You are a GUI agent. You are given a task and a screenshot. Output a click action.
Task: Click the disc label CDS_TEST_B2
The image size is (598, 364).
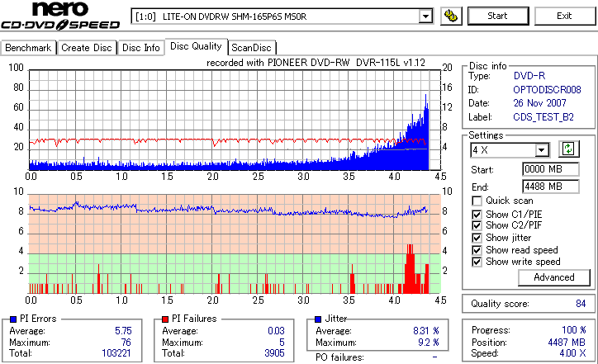pyautogui.click(x=543, y=117)
